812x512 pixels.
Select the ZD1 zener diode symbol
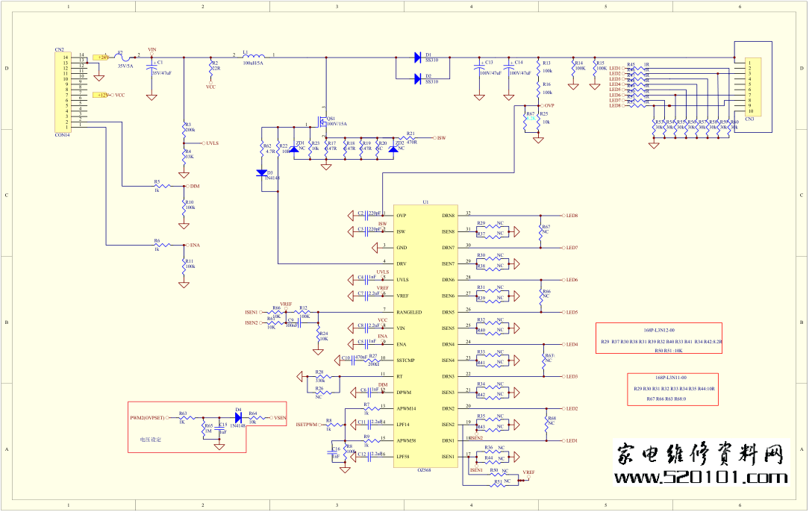[294, 149]
